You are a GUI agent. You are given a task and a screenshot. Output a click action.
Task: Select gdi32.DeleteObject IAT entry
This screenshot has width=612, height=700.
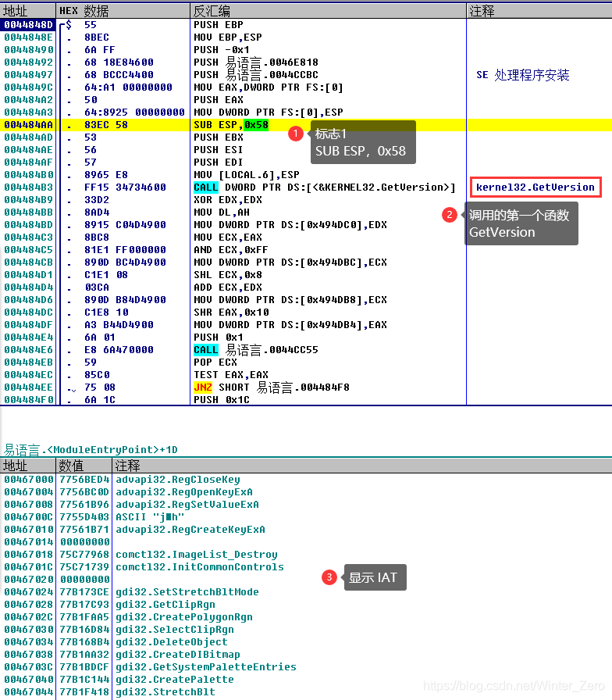tap(172, 642)
